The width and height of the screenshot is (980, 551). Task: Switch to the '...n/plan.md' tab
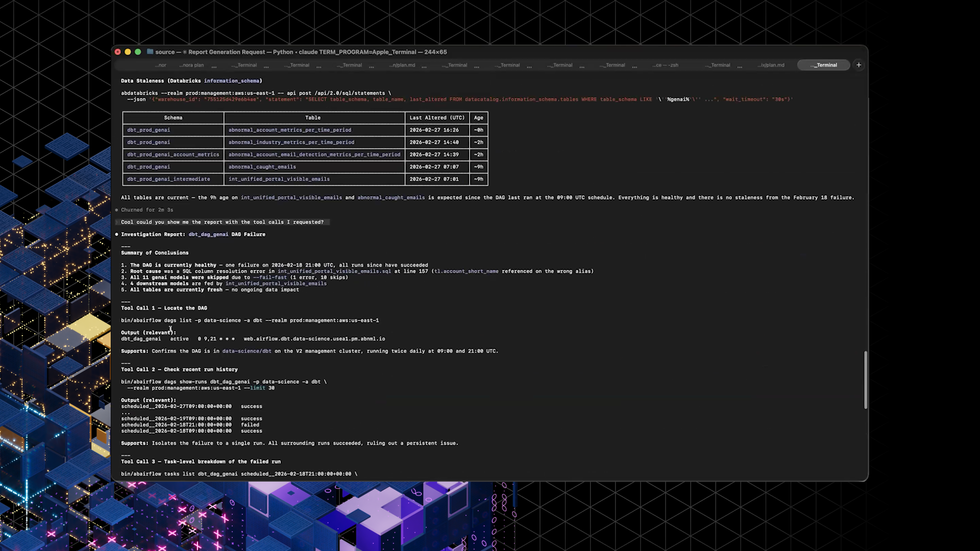[402, 65]
